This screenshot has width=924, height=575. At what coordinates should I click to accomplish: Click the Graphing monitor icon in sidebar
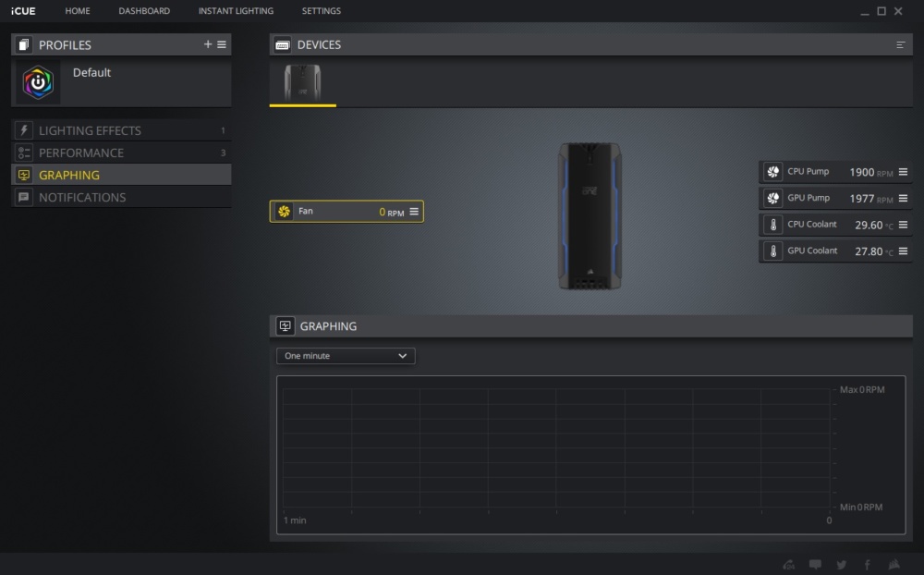(24, 175)
